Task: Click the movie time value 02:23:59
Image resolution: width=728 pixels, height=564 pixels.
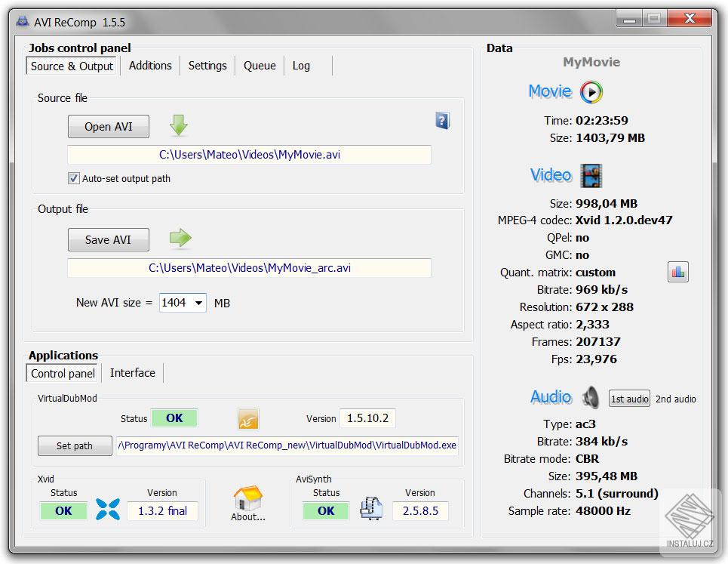Action: (602, 121)
